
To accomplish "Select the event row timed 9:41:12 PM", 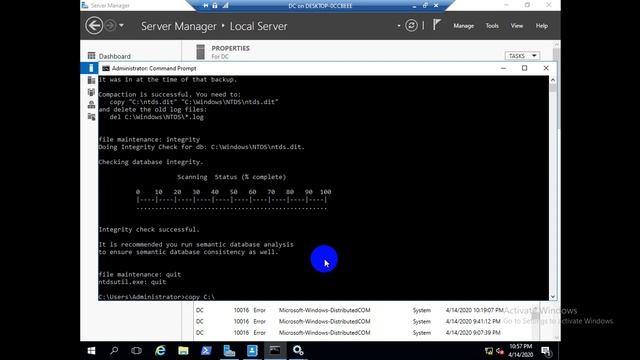I will pos(349,321).
